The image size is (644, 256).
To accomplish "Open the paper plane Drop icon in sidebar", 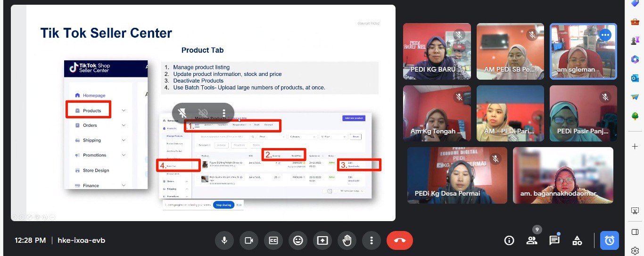I will 635,97.
